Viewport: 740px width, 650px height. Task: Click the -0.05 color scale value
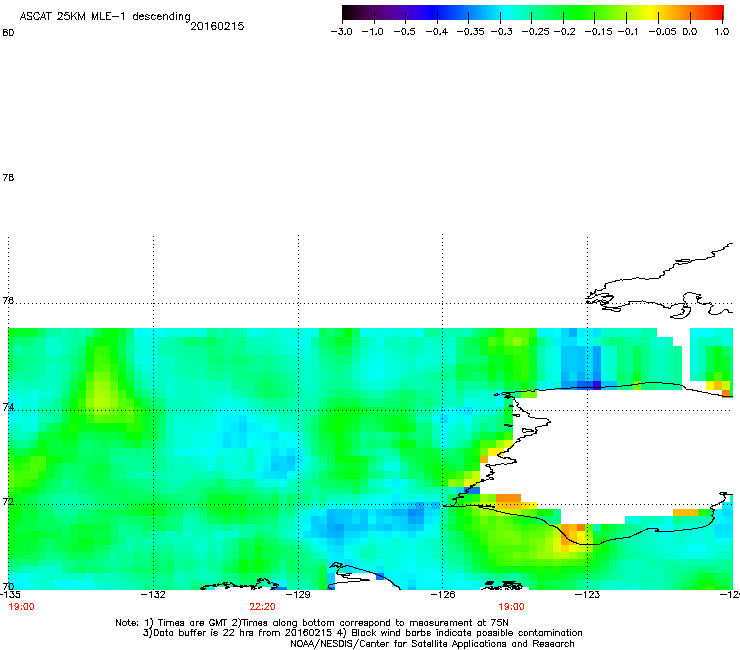click(x=663, y=32)
